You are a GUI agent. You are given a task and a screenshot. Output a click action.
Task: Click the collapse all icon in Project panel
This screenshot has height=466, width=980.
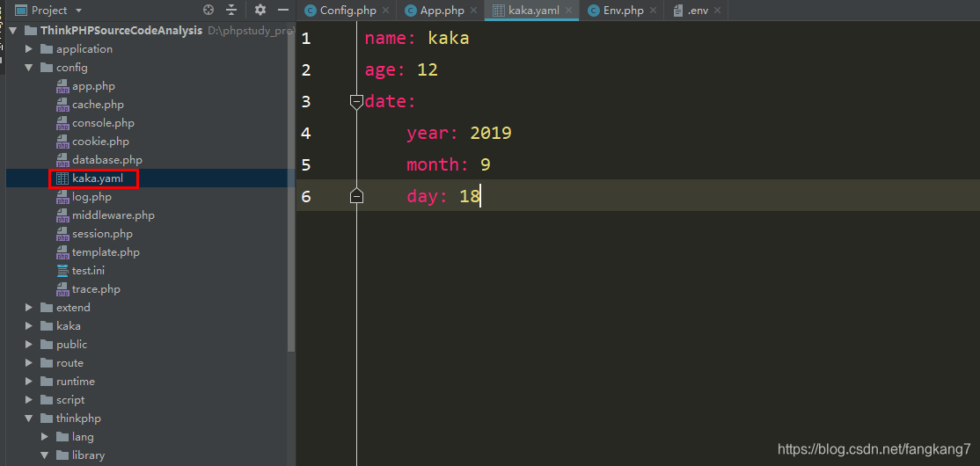point(232,10)
